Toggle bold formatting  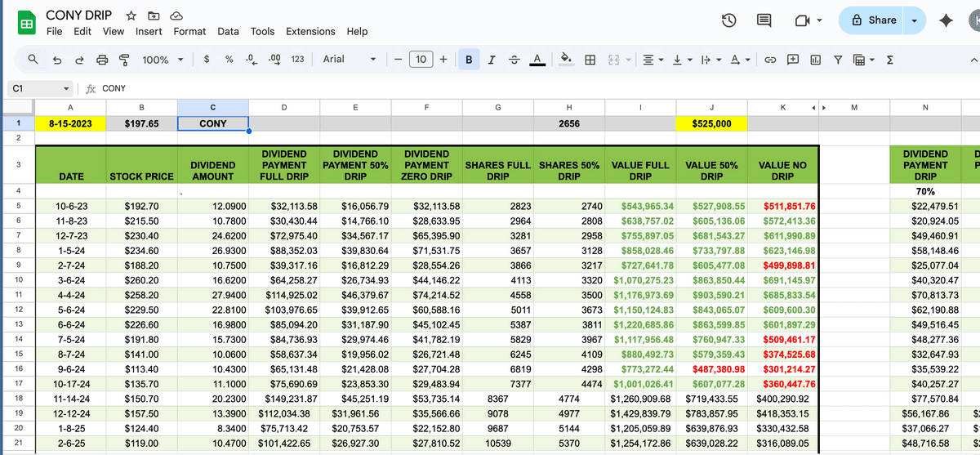[469, 60]
